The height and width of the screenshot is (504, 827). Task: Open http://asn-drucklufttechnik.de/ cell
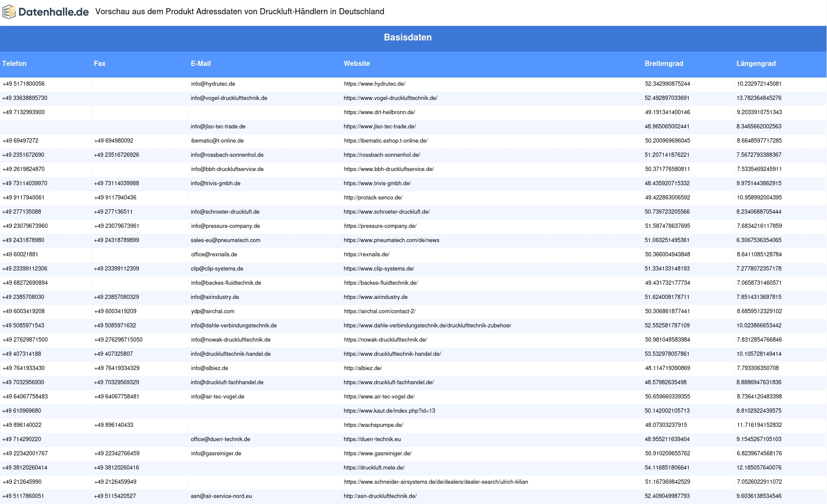pyautogui.click(x=380, y=496)
